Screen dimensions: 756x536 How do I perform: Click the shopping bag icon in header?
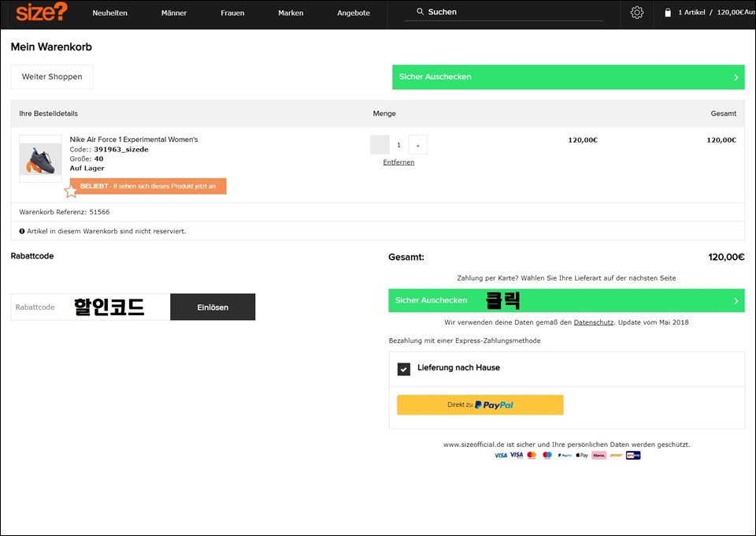(668, 13)
